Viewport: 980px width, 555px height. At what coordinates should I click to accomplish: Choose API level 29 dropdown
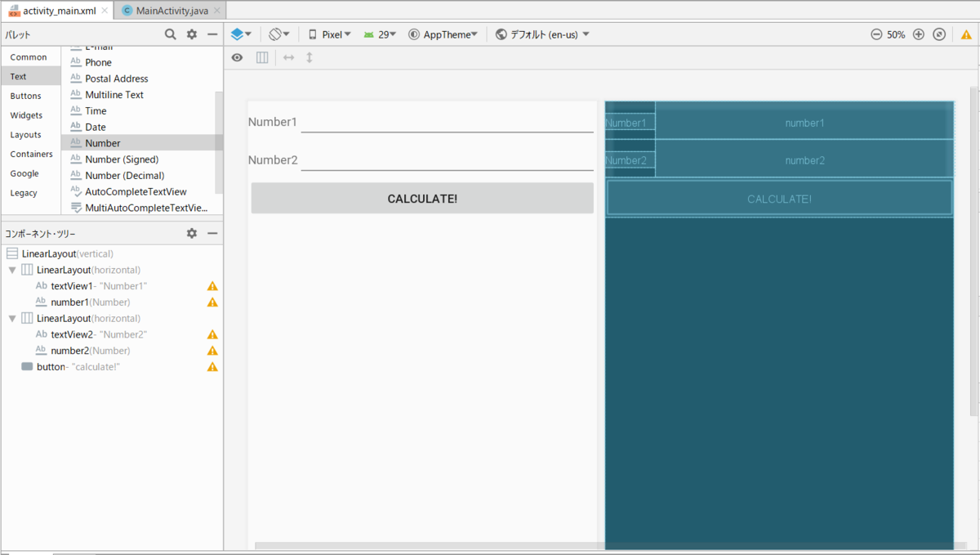click(x=381, y=34)
